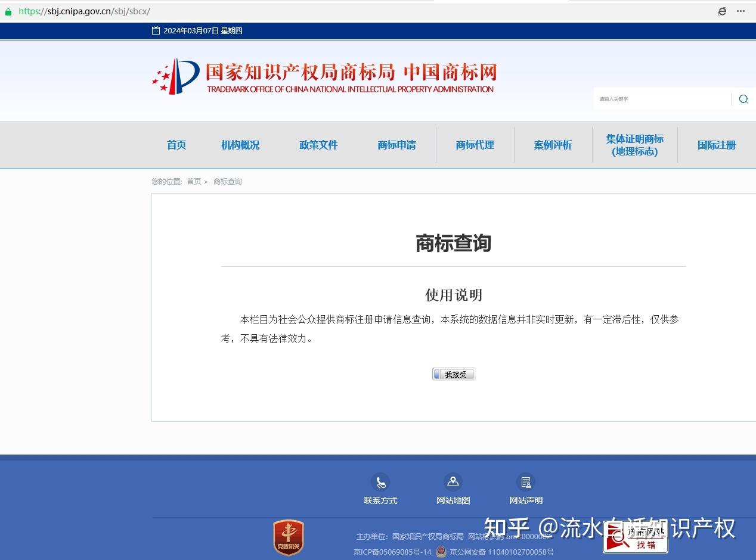The image size is (756, 560).
Task: Click the magnifier search icon
Action: 743,99
